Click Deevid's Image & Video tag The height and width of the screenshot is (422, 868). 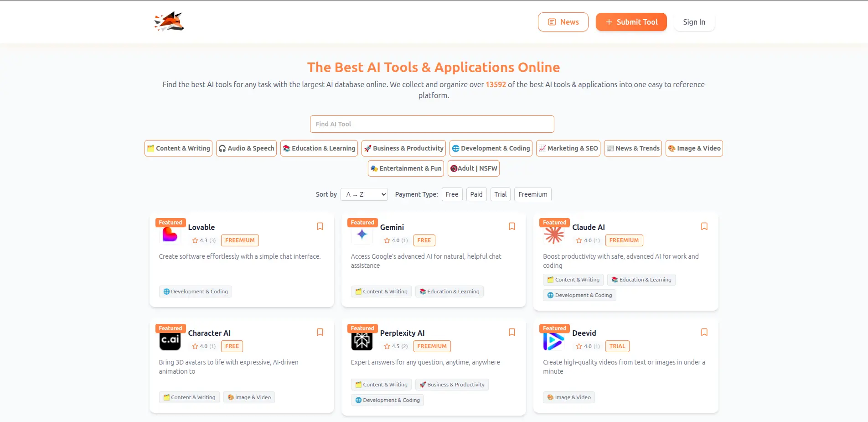569,397
